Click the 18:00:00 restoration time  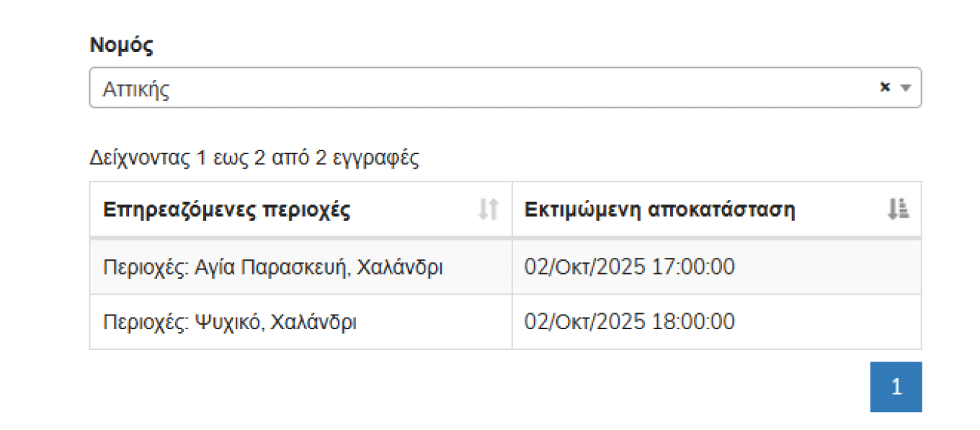point(693,322)
